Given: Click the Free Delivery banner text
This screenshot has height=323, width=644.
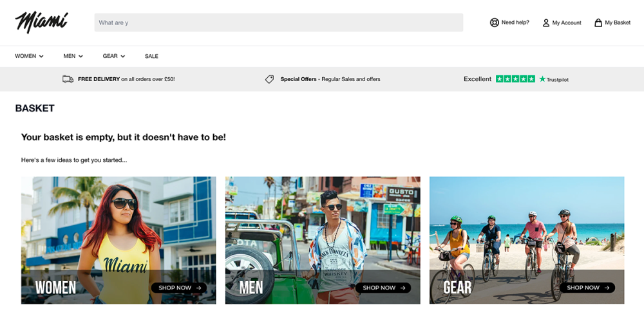Looking at the screenshot, I should point(126,79).
